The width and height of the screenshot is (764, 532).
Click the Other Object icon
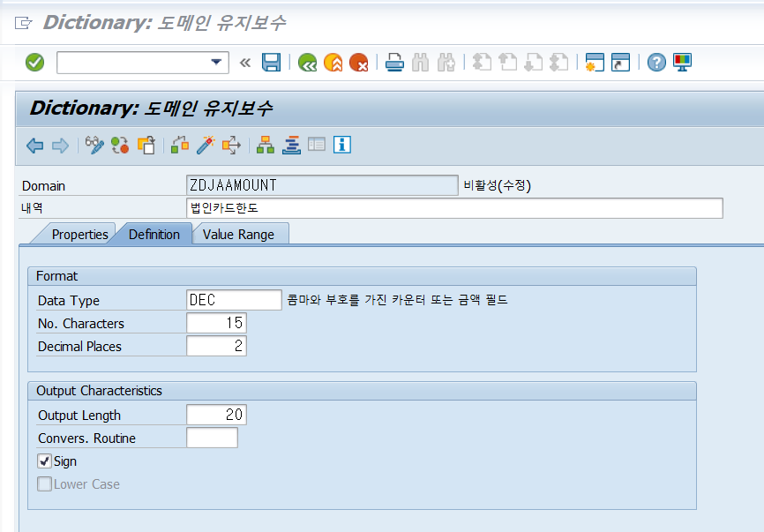146,146
